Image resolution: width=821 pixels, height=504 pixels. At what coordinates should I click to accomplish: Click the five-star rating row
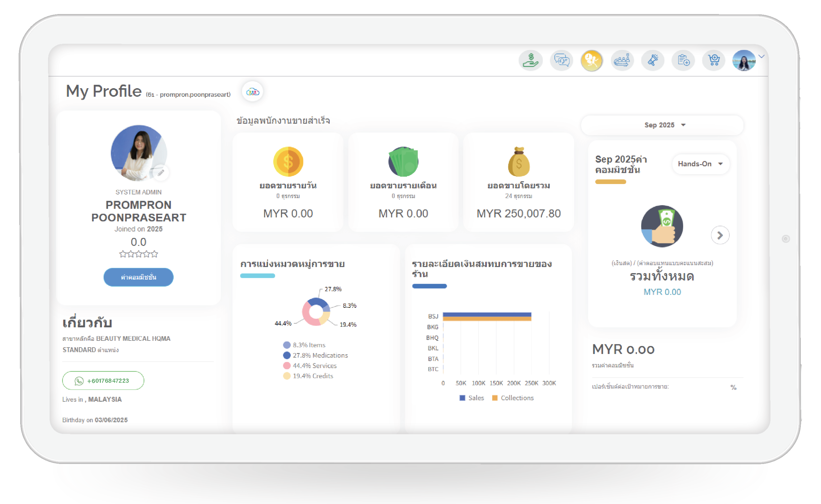[x=138, y=254]
